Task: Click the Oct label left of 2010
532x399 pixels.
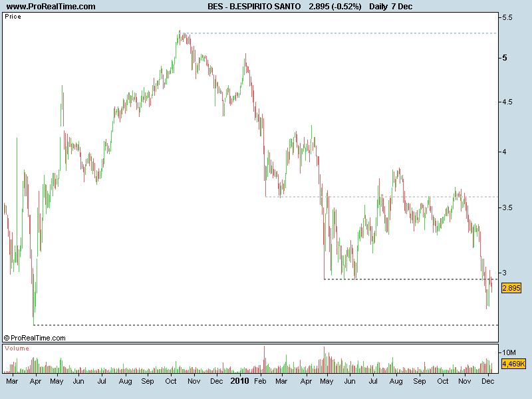Action: tap(171, 381)
